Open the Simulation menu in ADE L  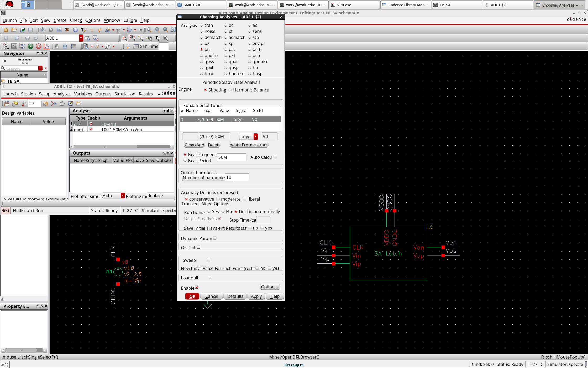[125, 94]
